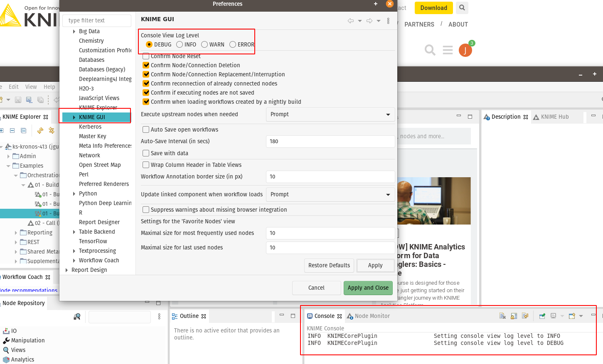Expand KNIME GUI preference category arrow
Image resolution: width=603 pixels, height=364 pixels.
click(x=74, y=117)
